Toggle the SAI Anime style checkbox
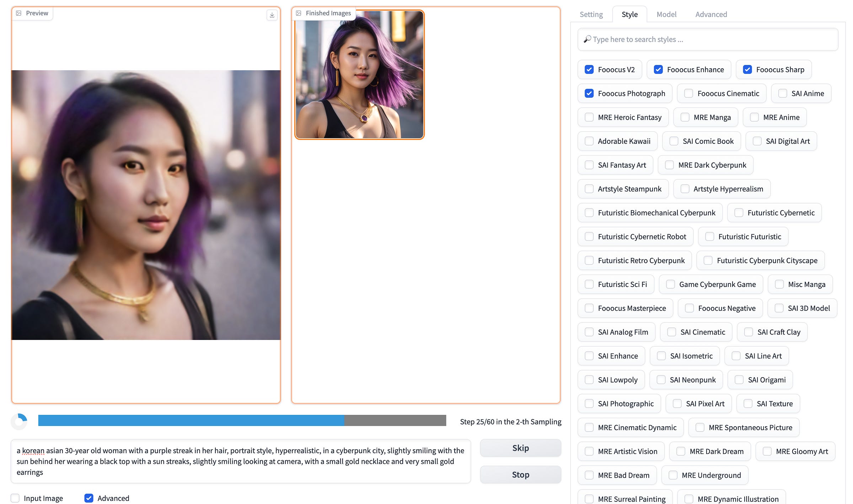 (782, 93)
